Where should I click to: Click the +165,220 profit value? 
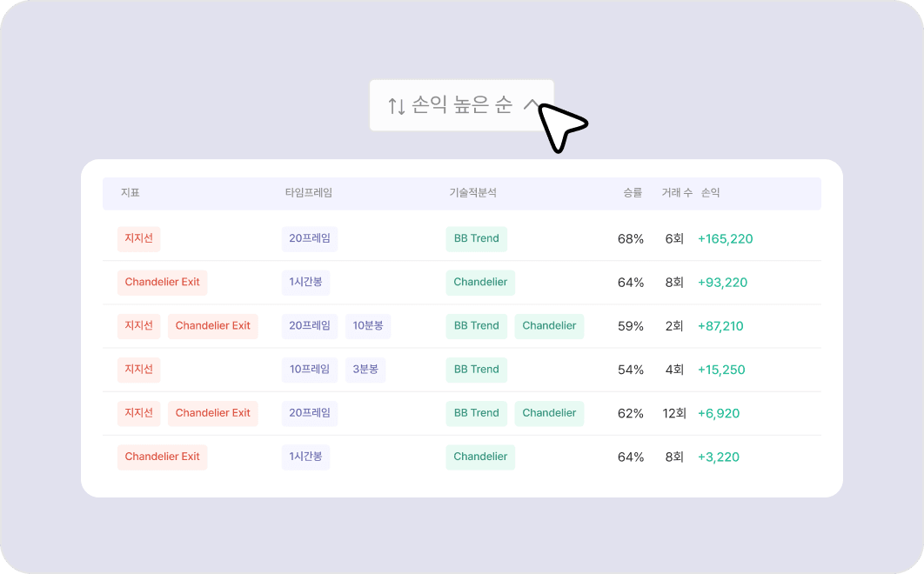tap(726, 239)
